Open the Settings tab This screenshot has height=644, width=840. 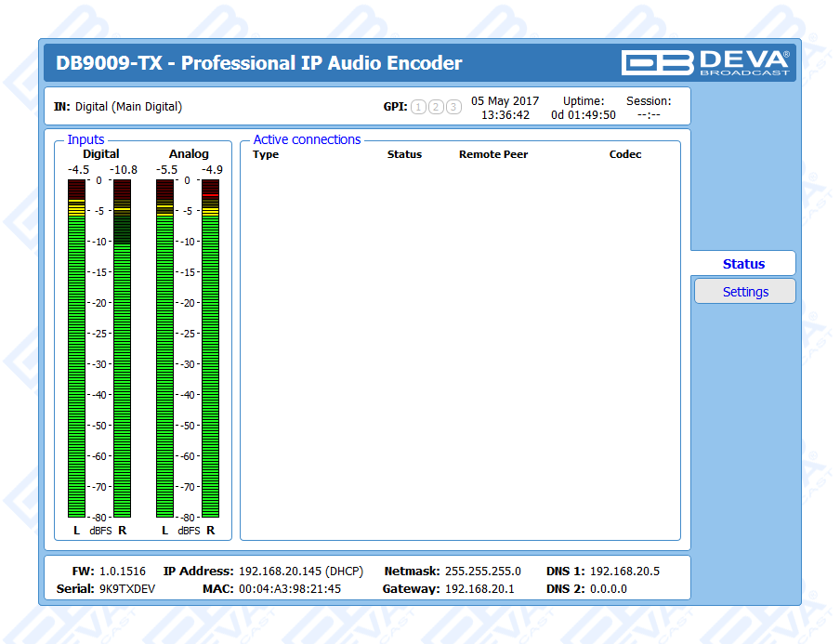pyautogui.click(x=745, y=292)
